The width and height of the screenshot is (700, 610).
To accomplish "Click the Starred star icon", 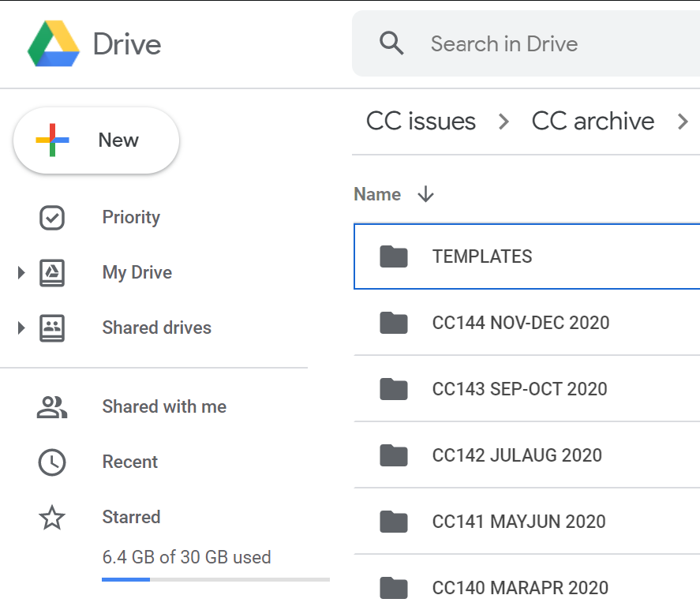I will 52,518.
